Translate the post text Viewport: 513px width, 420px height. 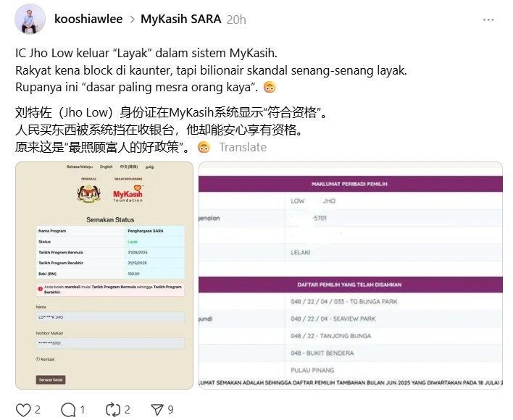point(243,147)
